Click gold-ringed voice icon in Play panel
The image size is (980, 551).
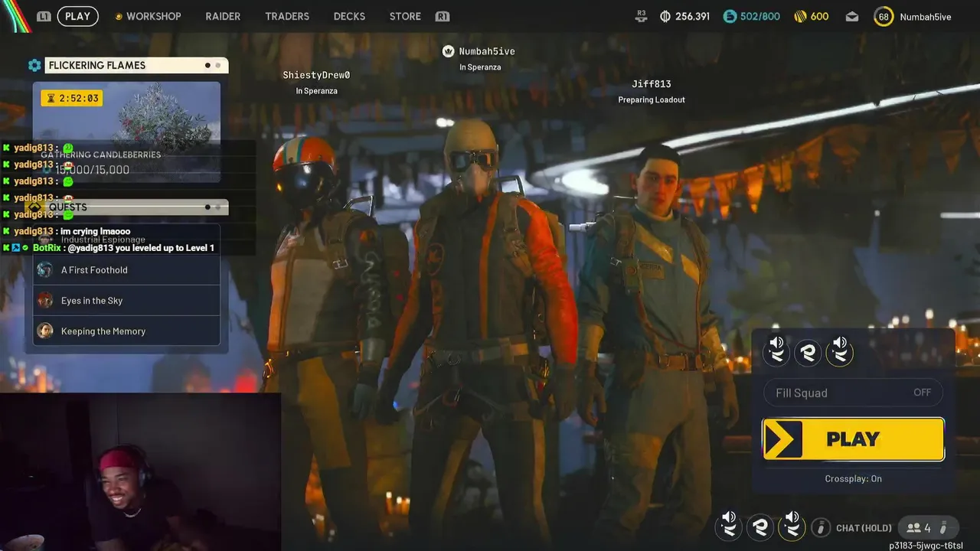click(x=840, y=351)
